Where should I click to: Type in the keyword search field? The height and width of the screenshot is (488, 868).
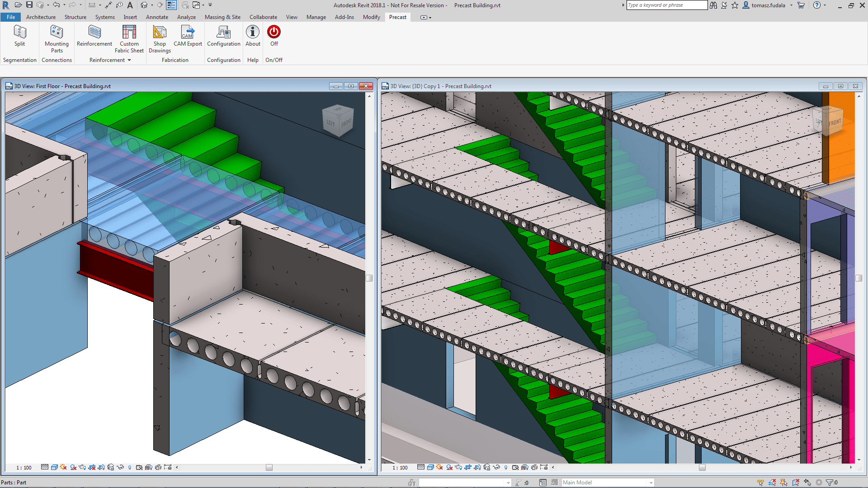(x=667, y=5)
